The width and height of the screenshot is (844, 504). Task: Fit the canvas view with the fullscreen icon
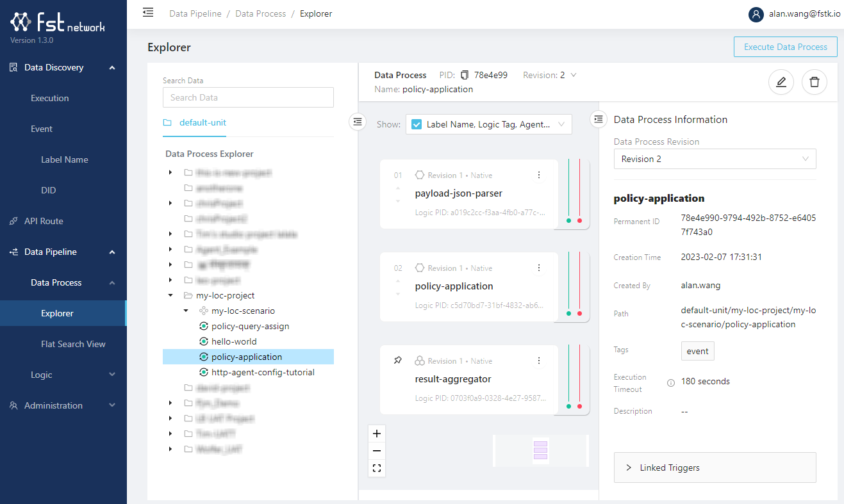[377, 468]
